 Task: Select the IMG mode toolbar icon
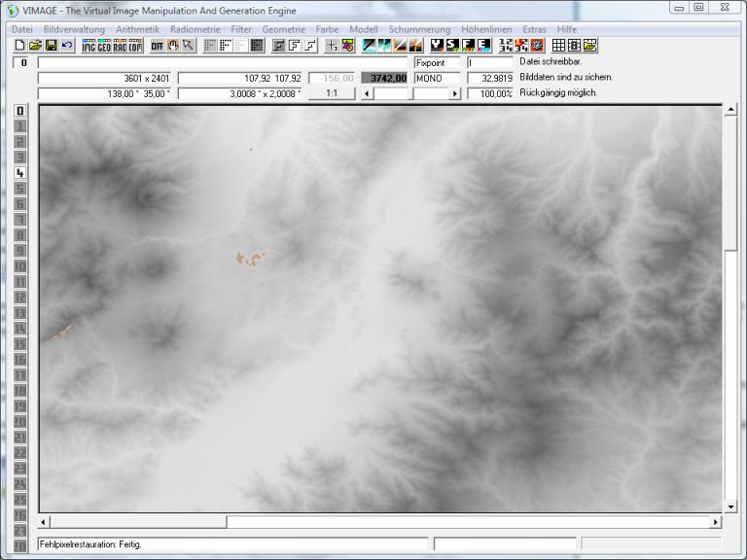pos(89,46)
